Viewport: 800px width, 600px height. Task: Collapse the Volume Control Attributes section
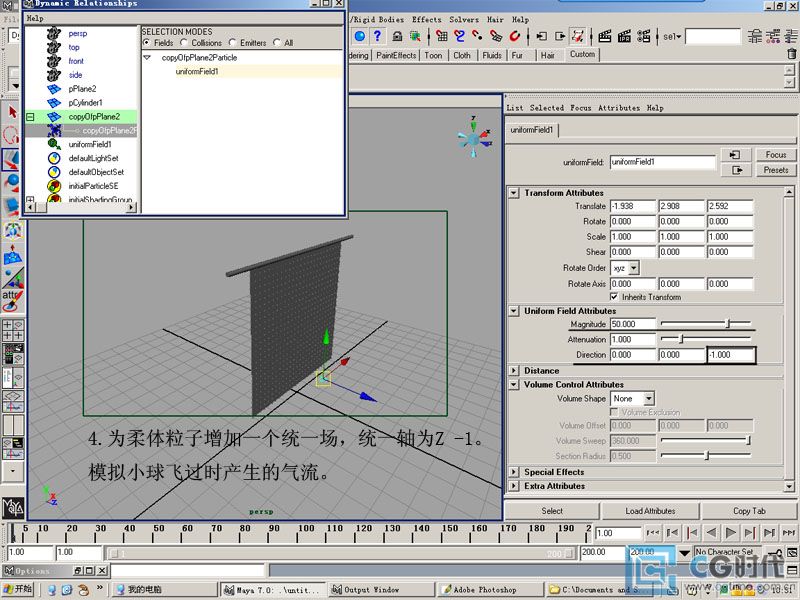pyautogui.click(x=514, y=384)
